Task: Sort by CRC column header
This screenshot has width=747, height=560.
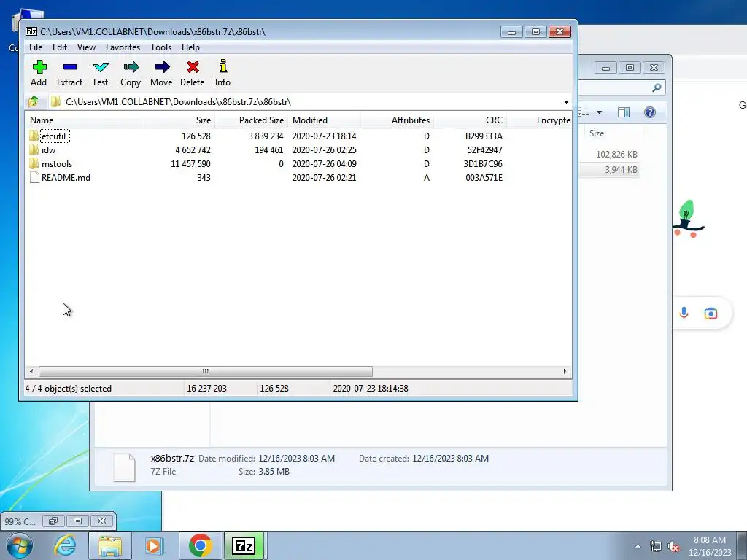Action: pyautogui.click(x=470, y=120)
